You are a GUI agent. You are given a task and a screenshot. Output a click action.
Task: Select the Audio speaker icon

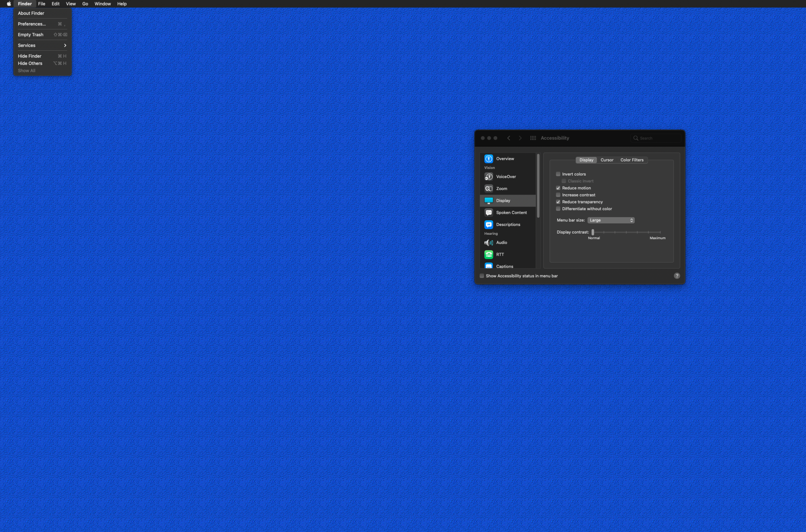(x=488, y=242)
